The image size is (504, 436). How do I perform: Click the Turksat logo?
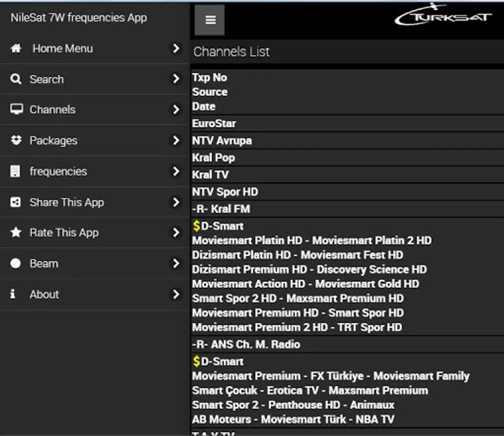[x=443, y=15]
